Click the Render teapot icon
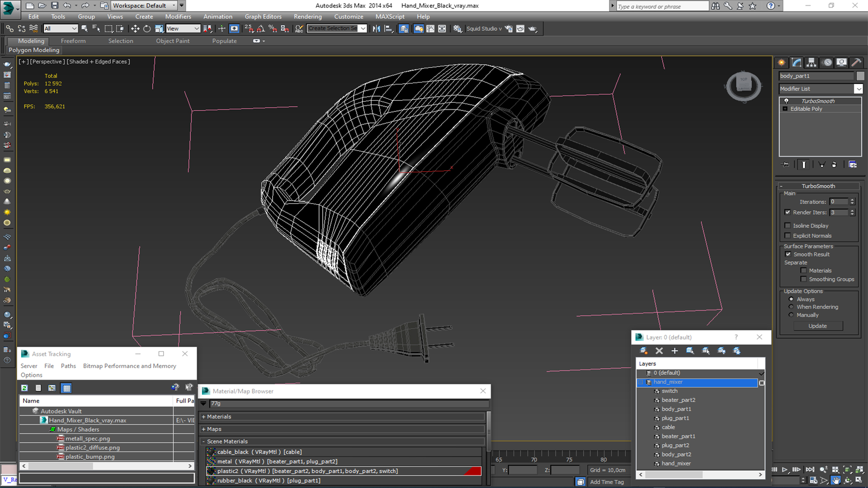Image resolution: width=868 pixels, height=488 pixels. point(533,28)
